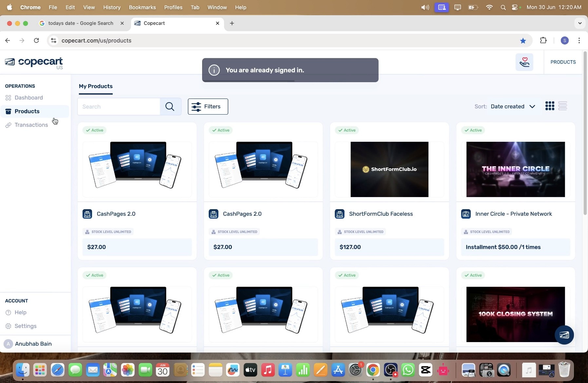588x383 pixels.
Task: Open the History menu
Action: click(112, 7)
